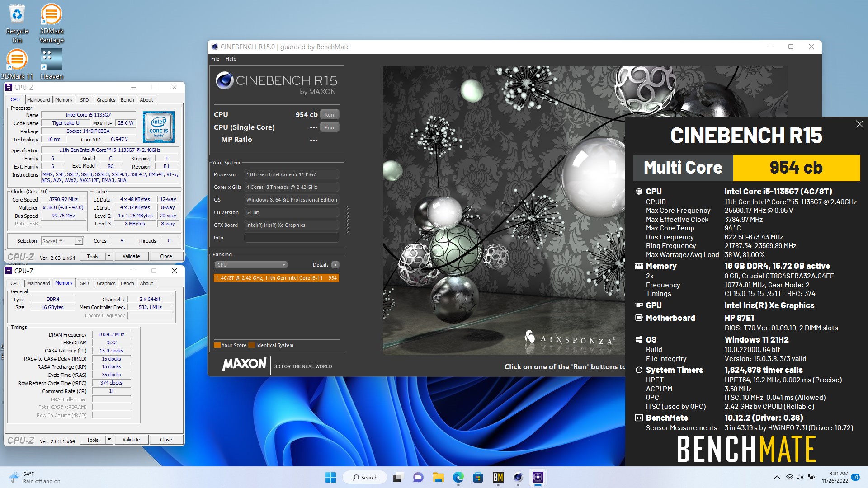The width and height of the screenshot is (868, 488).
Task: Select the ranking entry scoring 954
Action: [276, 278]
